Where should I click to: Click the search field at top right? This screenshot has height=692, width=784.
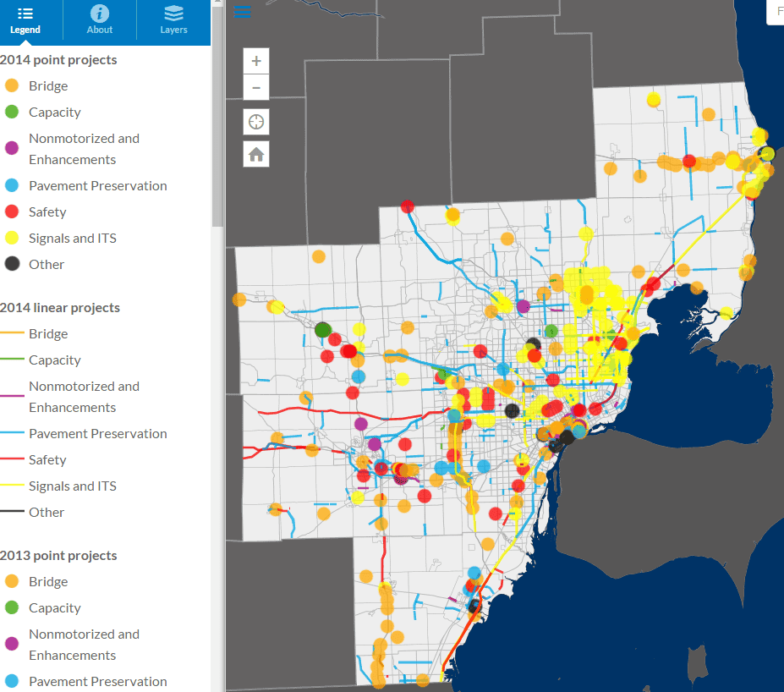pyautogui.click(x=778, y=12)
